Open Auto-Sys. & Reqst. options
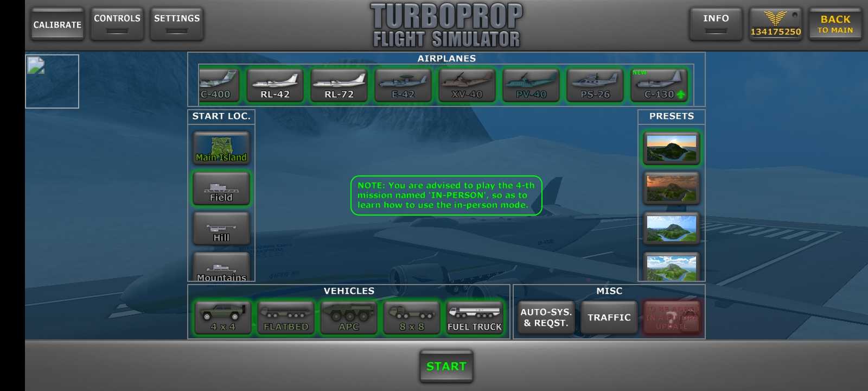The height and width of the screenshot is (391, 868). point(546,318)
